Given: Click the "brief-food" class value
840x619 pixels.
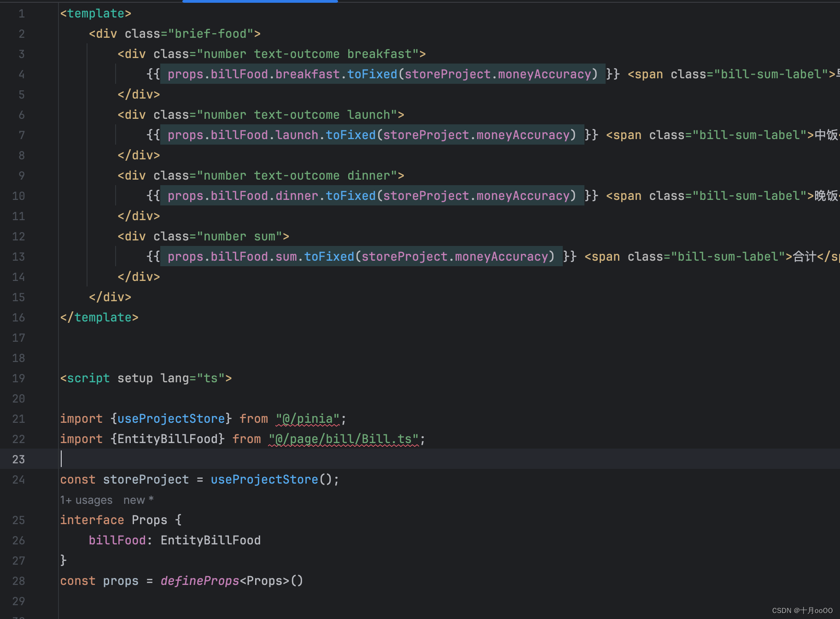Looking at the screenshot, I should tap(211, 34).
